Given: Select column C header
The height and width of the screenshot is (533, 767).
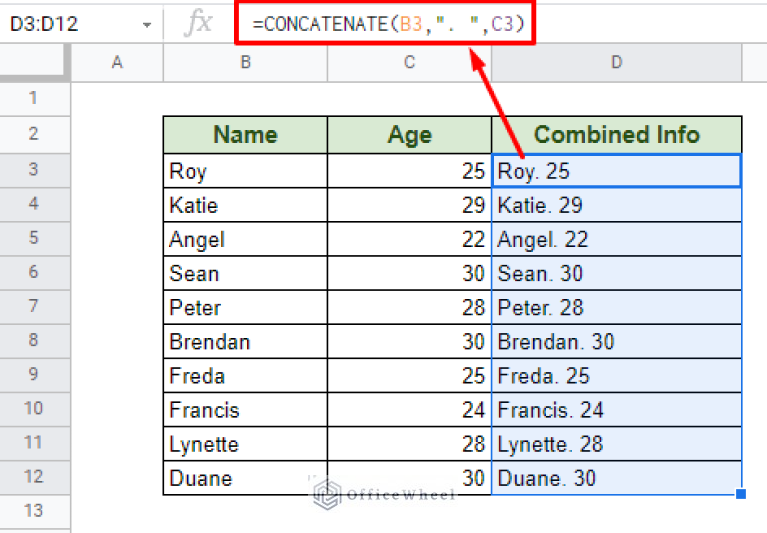Looking at the screenshot, I should pos(409,62).
